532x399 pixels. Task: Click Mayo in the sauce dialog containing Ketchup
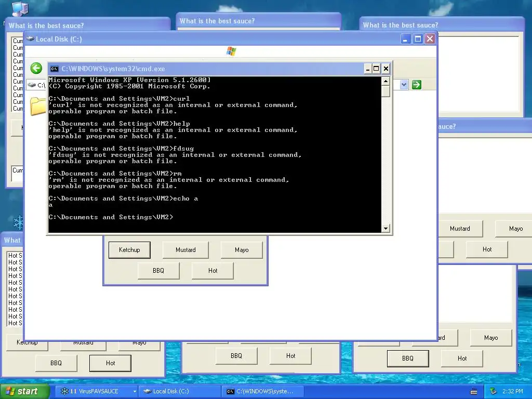(242, 250)
